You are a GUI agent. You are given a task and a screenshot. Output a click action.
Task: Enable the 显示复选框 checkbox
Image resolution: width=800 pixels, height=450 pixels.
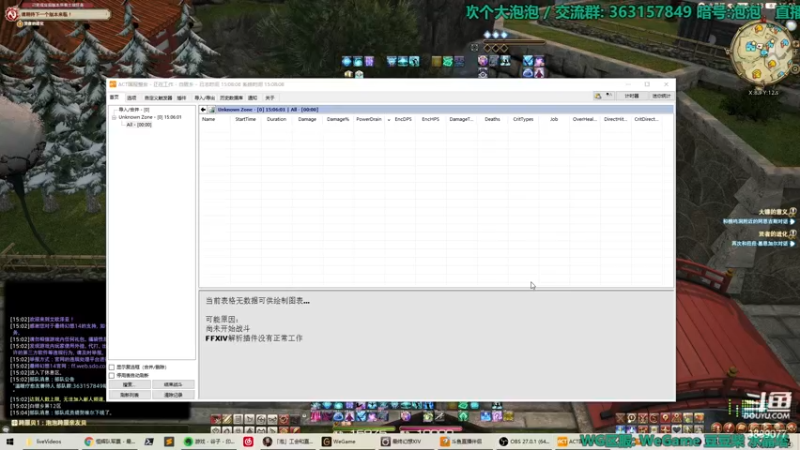pos(112,367)
